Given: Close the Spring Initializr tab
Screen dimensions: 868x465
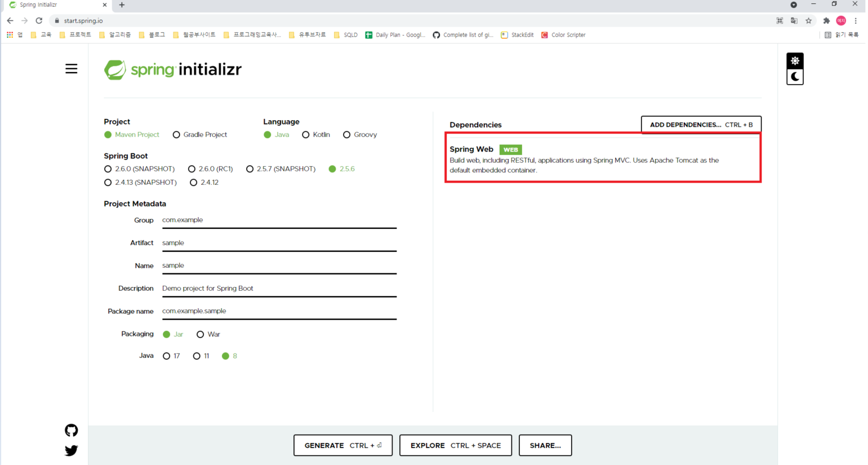Looking at the screenshot, I should pyautogui.click(x=105, y=5).
